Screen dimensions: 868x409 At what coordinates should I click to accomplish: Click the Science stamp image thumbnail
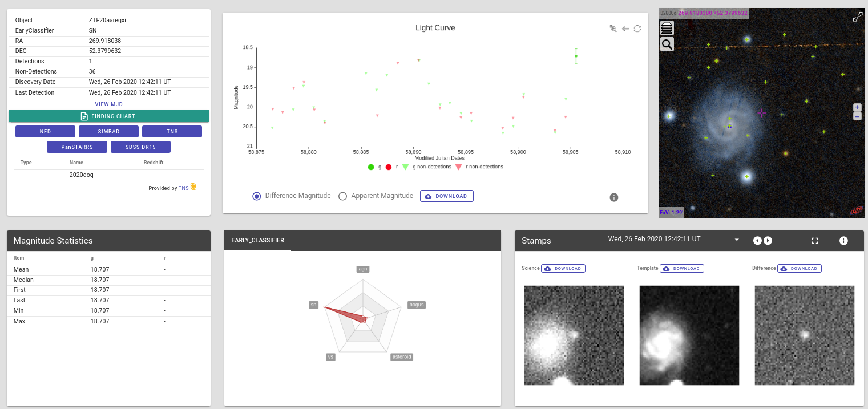574,335
